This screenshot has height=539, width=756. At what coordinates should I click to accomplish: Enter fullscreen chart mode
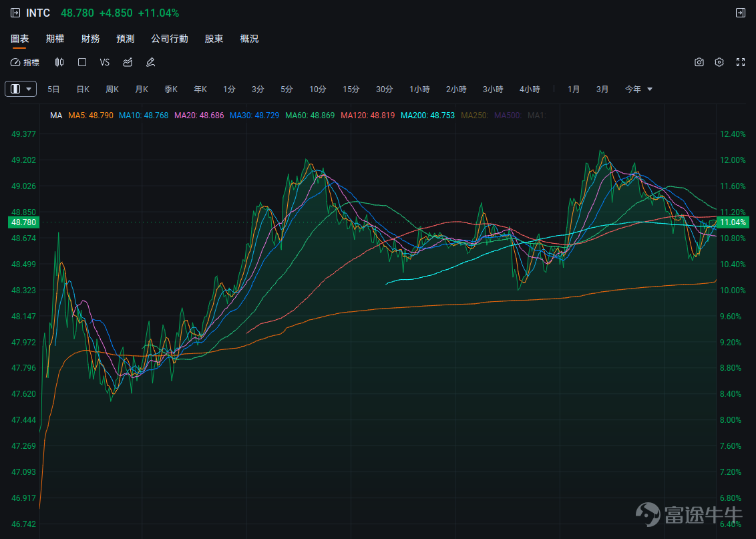[x=741, y=62]
